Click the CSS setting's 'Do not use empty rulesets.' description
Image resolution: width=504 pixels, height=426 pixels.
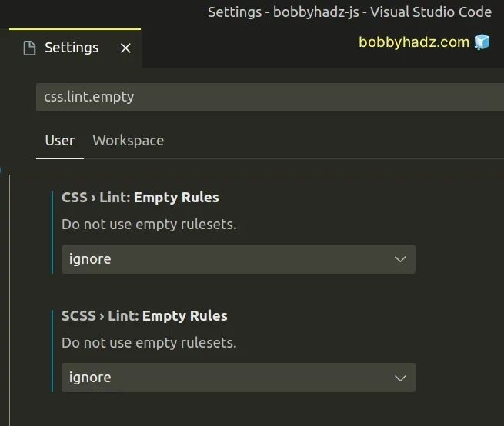pos(149,225)
